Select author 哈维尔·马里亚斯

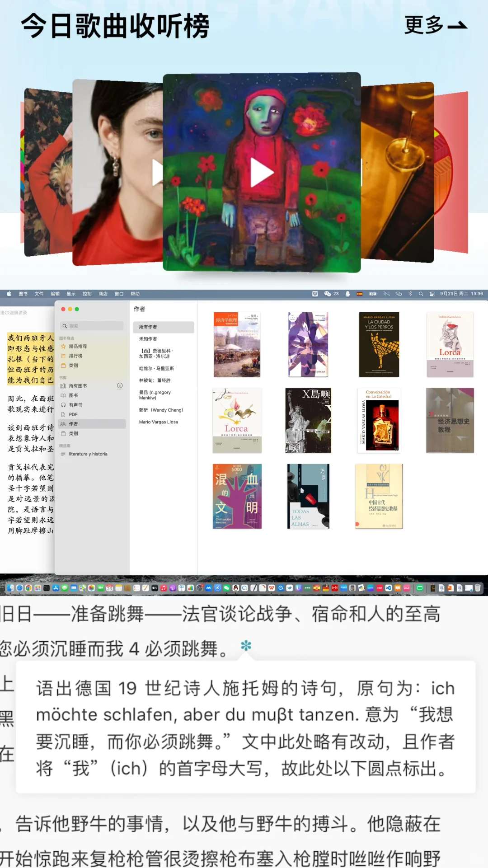pos(156,369)
